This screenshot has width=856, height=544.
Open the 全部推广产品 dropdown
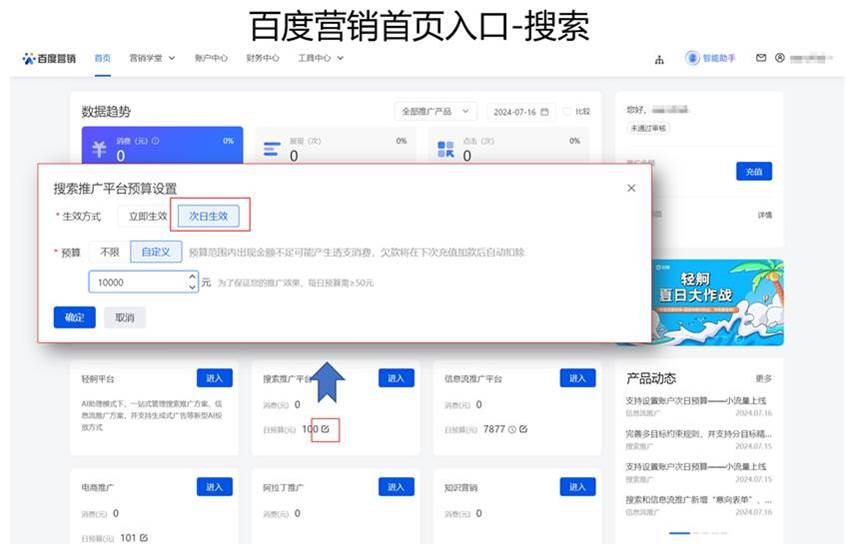(x=436, y=111)
